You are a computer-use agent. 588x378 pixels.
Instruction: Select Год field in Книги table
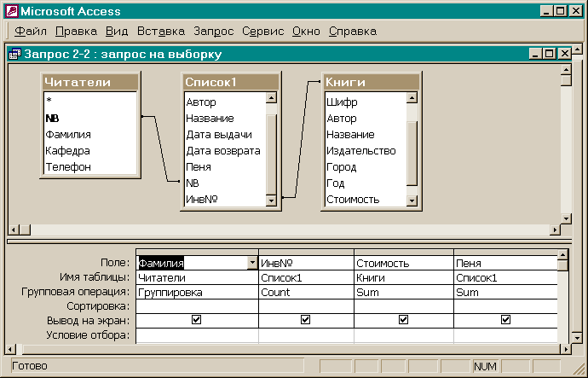coord(366,183)
